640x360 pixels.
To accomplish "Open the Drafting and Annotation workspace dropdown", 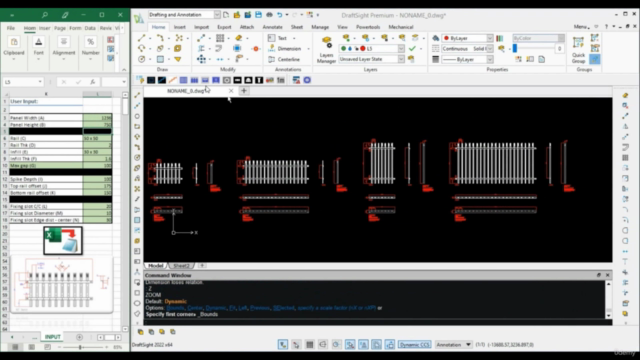I will (217, 15).
